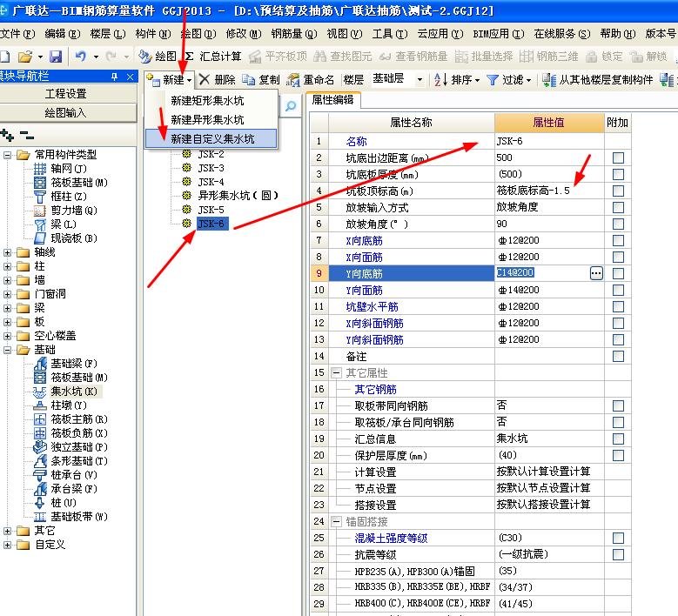Run 汇总计算 summary calculation
The width and height of the screenshot is (678, 616).
213,57
